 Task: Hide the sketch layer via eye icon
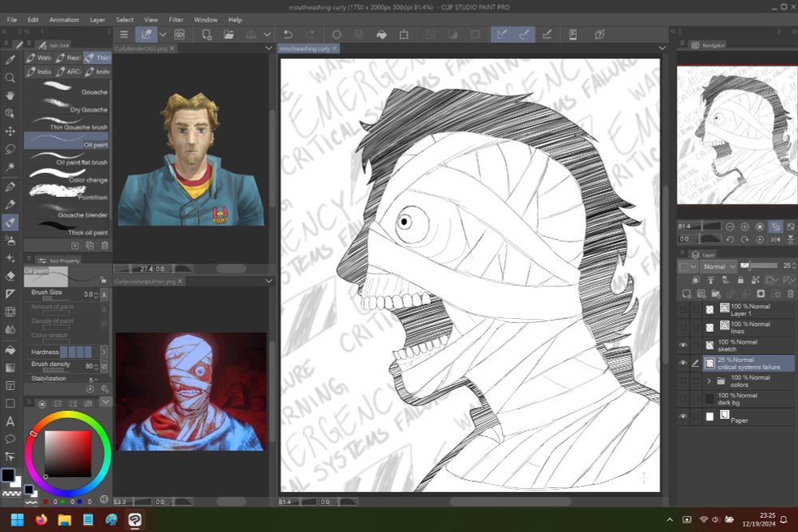(x=682, y=345)
